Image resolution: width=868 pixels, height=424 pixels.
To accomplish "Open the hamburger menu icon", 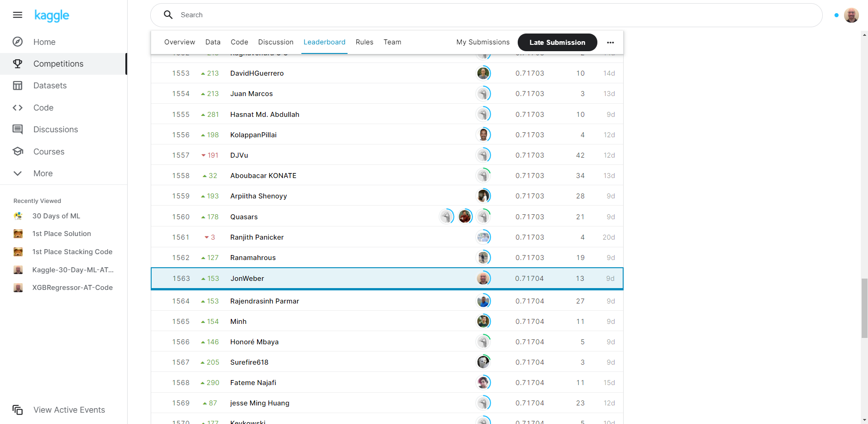I will 18,15.
